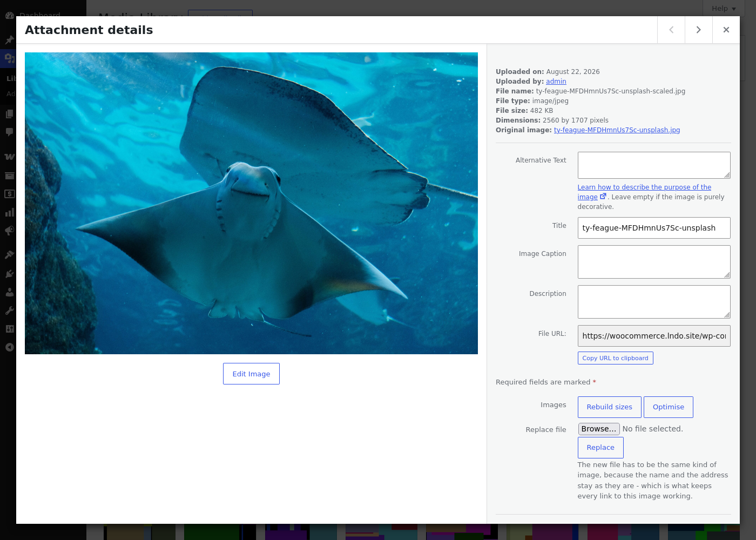Focus the Image Caption textarea
Screen dimensions: 756x540
tap(654, 262)
